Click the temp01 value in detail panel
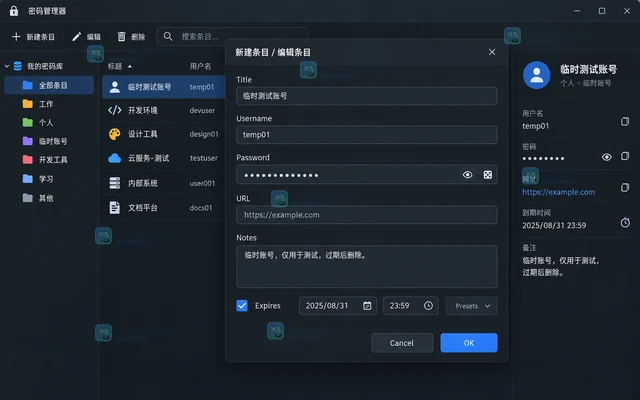 click(x=536, y=126)
